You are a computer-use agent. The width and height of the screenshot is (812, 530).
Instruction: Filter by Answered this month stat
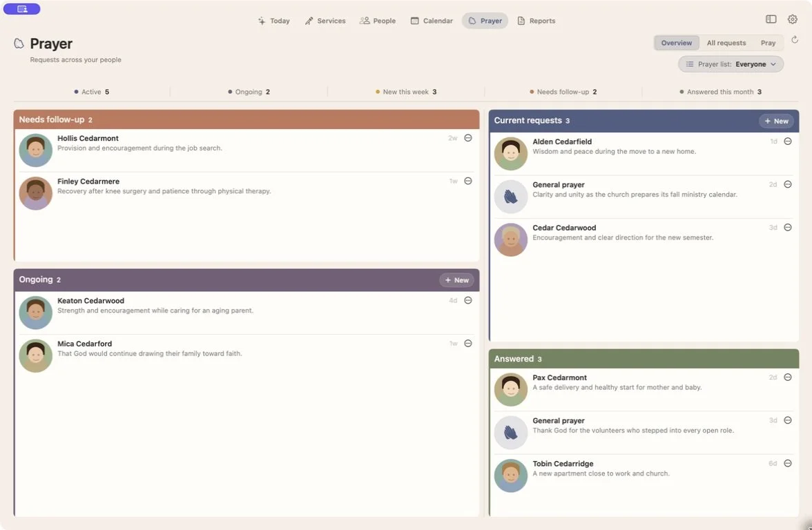[720, 92]
